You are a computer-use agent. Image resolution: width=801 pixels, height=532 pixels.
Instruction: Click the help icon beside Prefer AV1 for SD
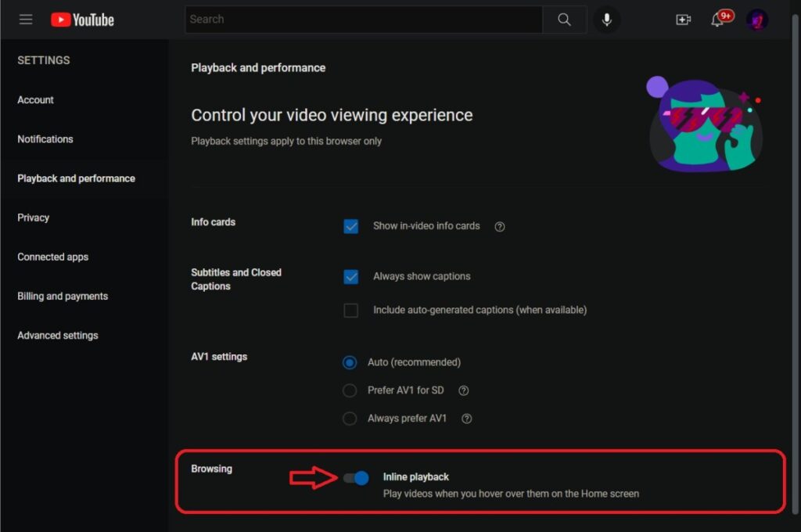point(463,390)
